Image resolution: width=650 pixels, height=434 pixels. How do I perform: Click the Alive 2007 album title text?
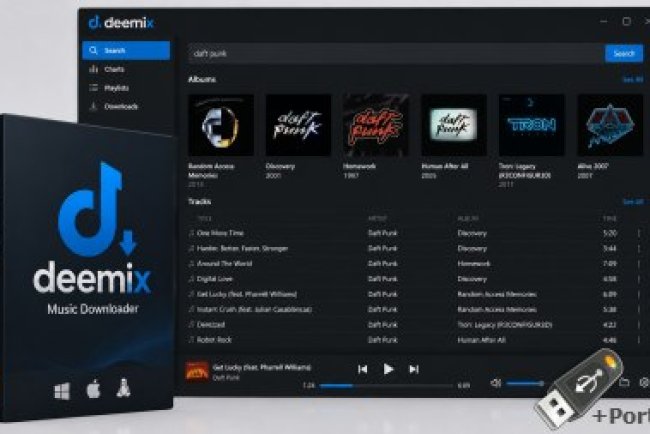593,166
